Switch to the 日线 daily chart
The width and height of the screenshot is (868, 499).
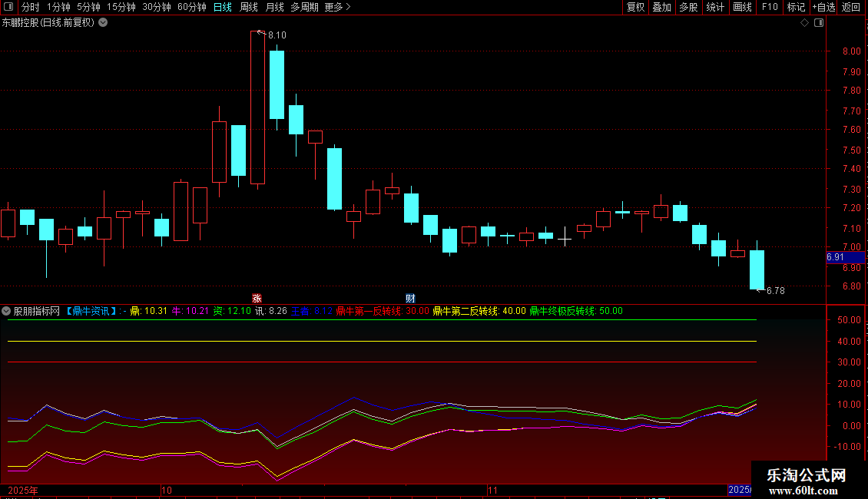point(222,7)
